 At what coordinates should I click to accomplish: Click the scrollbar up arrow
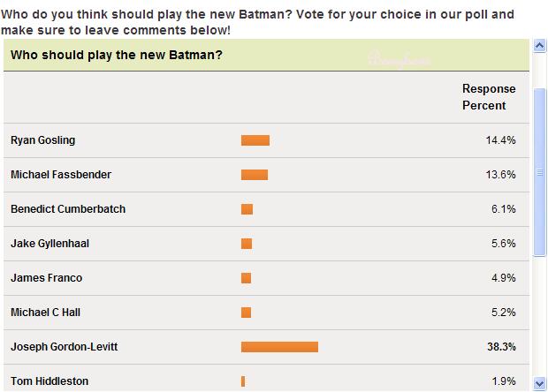click(539, 46)
